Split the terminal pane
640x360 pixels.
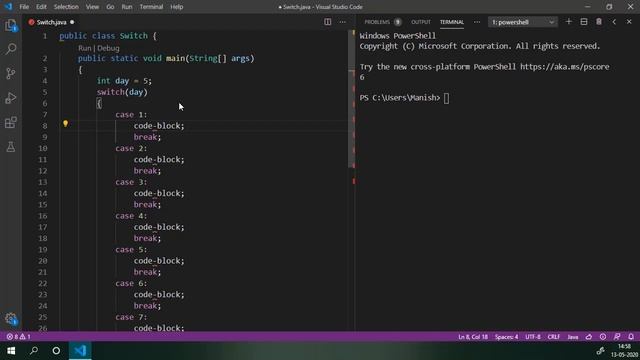coord(584,22)
